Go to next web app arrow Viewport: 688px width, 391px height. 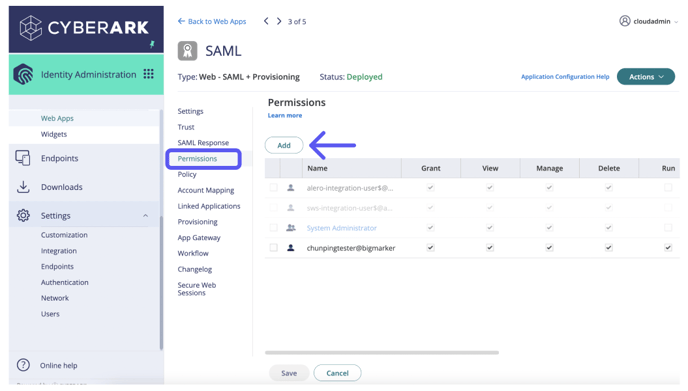coord(279,21)
